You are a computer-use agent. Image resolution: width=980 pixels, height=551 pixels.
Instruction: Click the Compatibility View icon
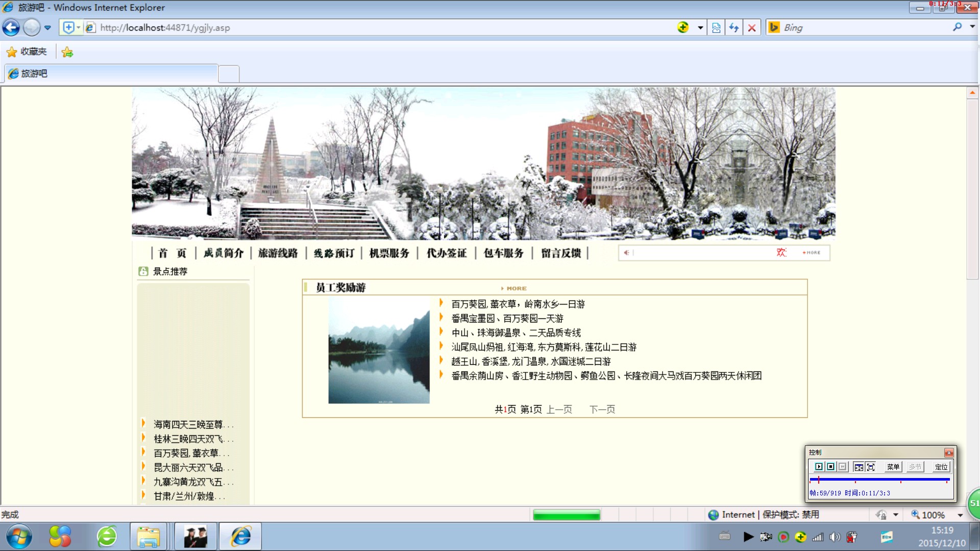point(716,28)
